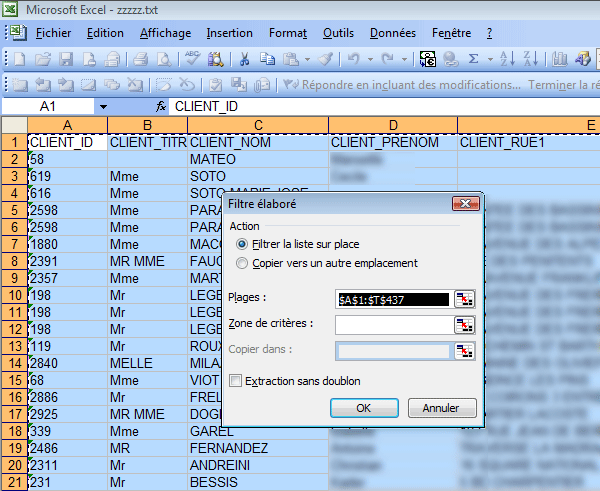Select 'Copier vers un autre emplacement' option
This screenshot has width=600, height=491.
242,263
